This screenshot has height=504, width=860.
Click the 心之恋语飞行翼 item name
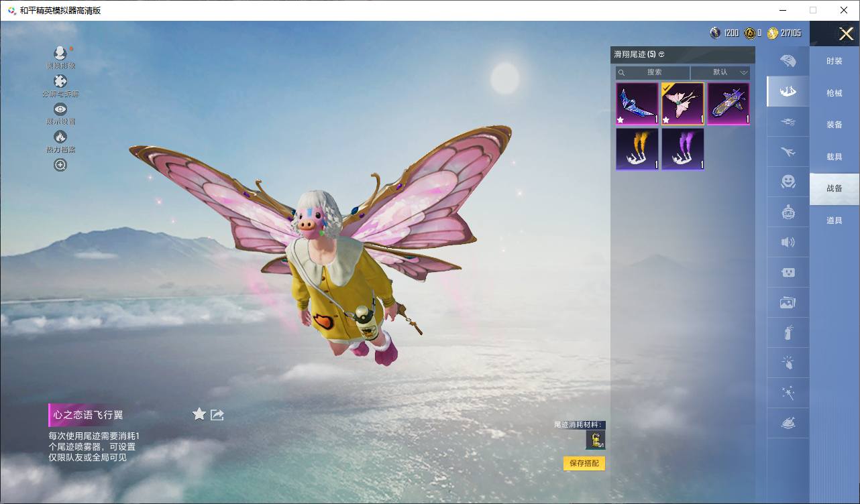pyautogui.click(x=89, y=416)
